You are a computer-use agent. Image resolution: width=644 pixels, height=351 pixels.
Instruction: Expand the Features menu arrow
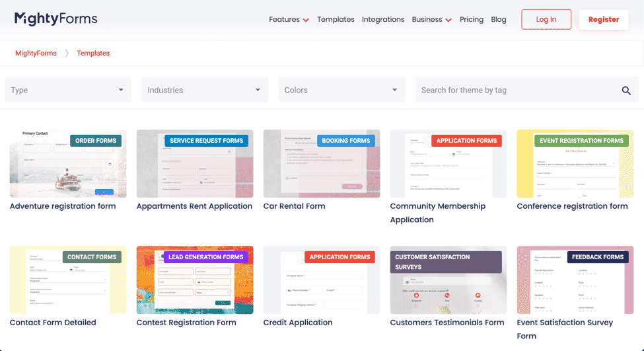coord(306,20)
